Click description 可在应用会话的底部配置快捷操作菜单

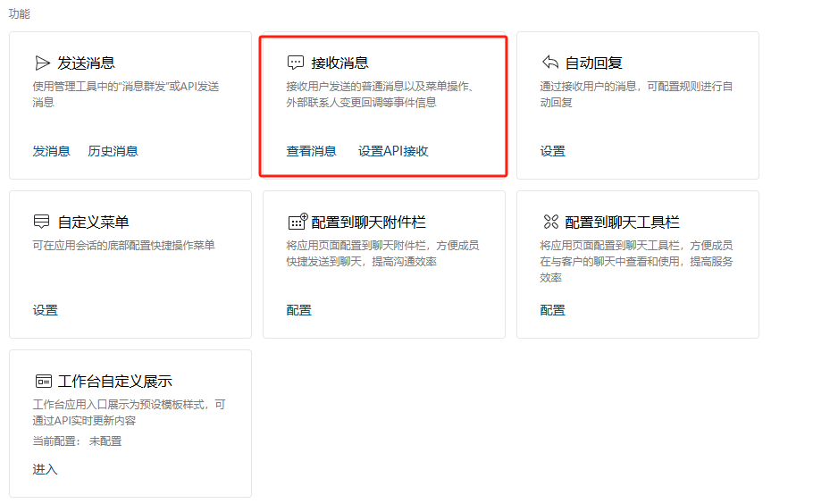(123, 245)
